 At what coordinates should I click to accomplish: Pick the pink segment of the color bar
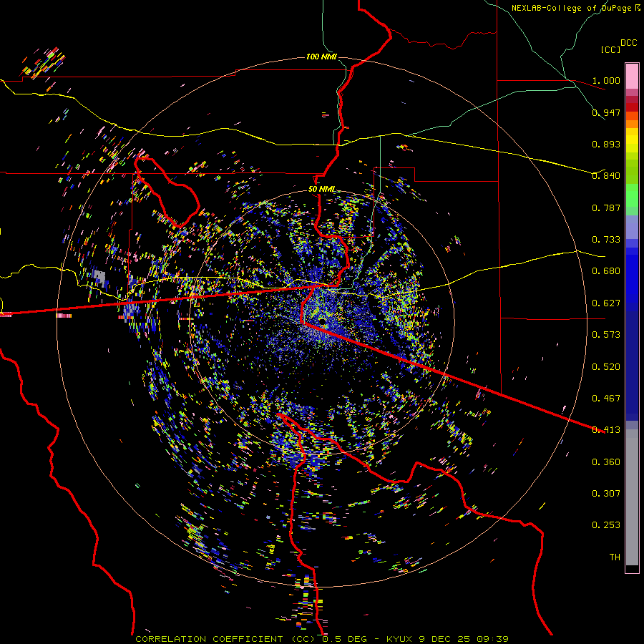pos(632,77)
